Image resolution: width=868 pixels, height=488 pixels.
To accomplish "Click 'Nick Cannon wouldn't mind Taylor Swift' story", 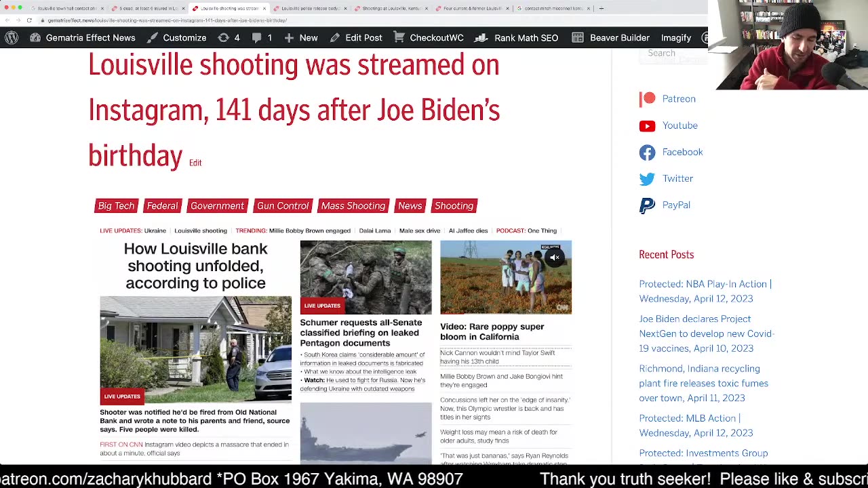I will point(497,357).
